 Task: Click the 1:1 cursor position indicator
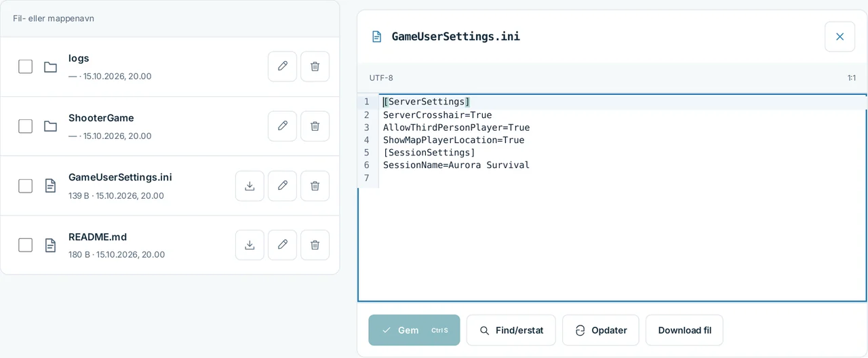(x=852, y=78)
